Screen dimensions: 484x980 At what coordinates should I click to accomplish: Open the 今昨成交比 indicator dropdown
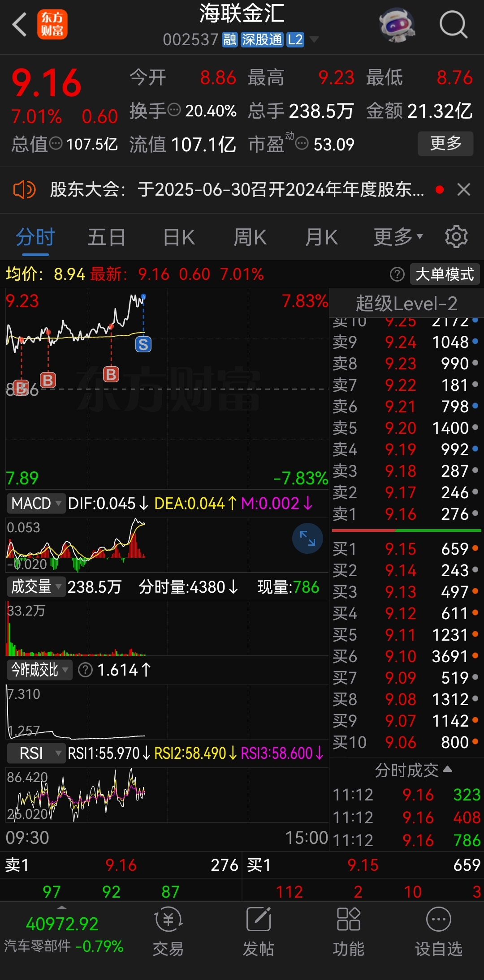click(x=39, y=670)
